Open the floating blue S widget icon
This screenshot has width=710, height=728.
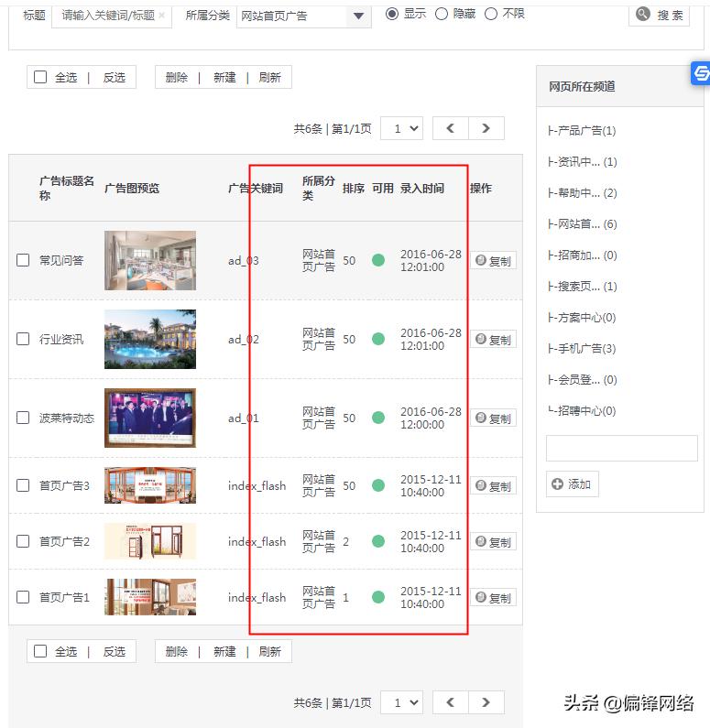click(x=701, y=73)
